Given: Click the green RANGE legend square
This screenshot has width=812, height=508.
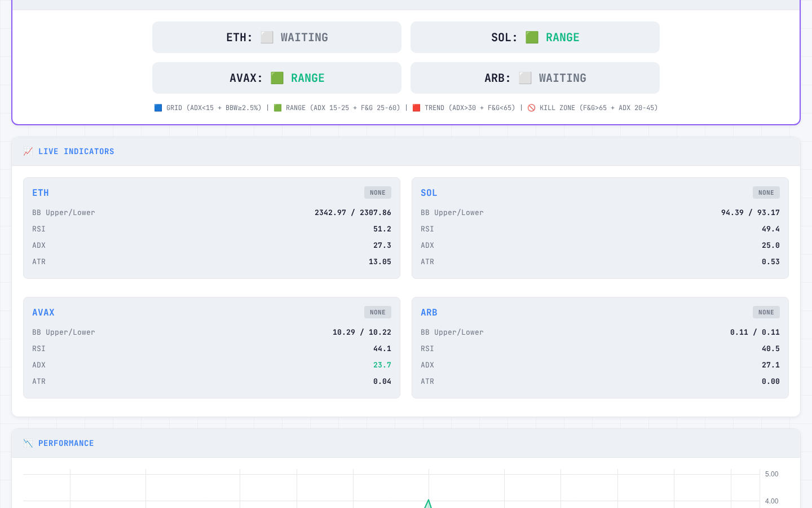Looking at the screenshot, I should click(277, 108).
